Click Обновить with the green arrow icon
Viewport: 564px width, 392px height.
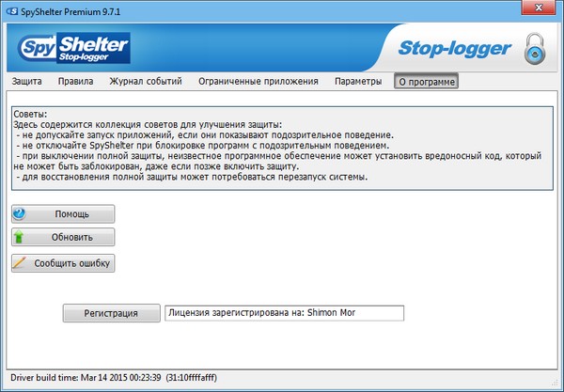(63, 238)
